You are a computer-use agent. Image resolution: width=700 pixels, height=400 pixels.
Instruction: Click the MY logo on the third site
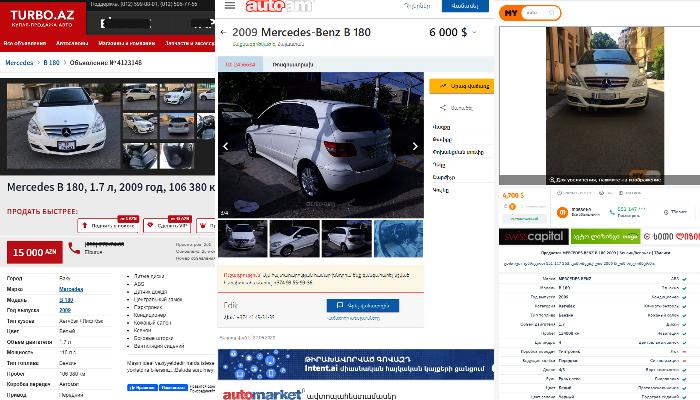[x=511, y=13]
